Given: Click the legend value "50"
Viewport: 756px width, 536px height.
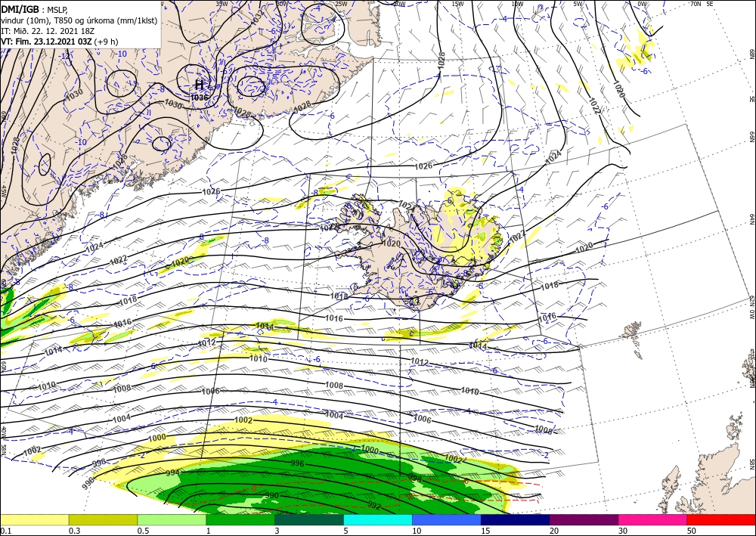Looking at the screenshot, I should click(692, 531).
